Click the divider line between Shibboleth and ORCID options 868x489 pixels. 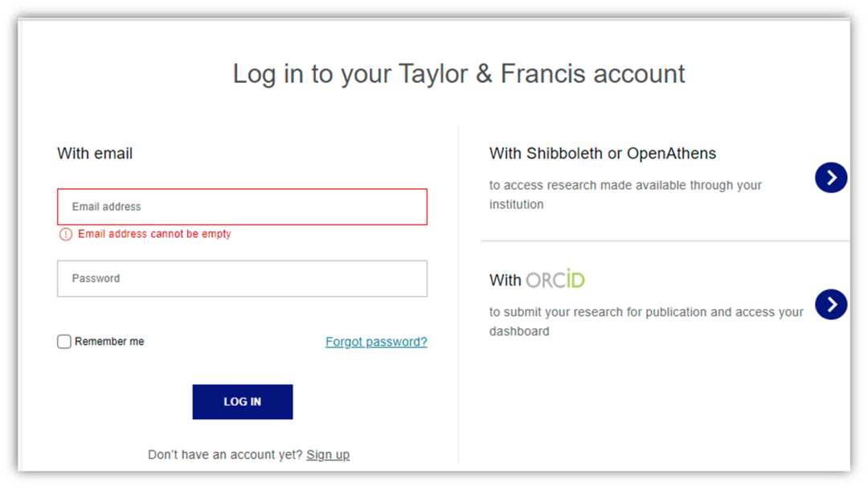[665, 240]
